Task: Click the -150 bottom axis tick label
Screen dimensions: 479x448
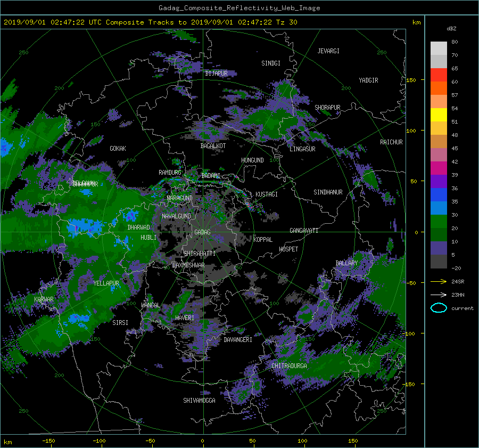Action: (48, 441)
